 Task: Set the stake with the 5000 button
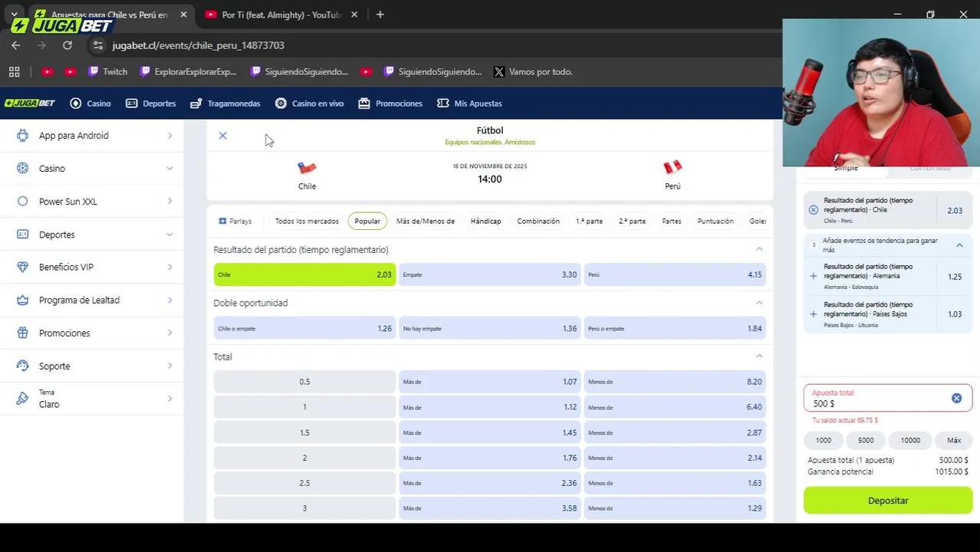[x=866, y=440]
